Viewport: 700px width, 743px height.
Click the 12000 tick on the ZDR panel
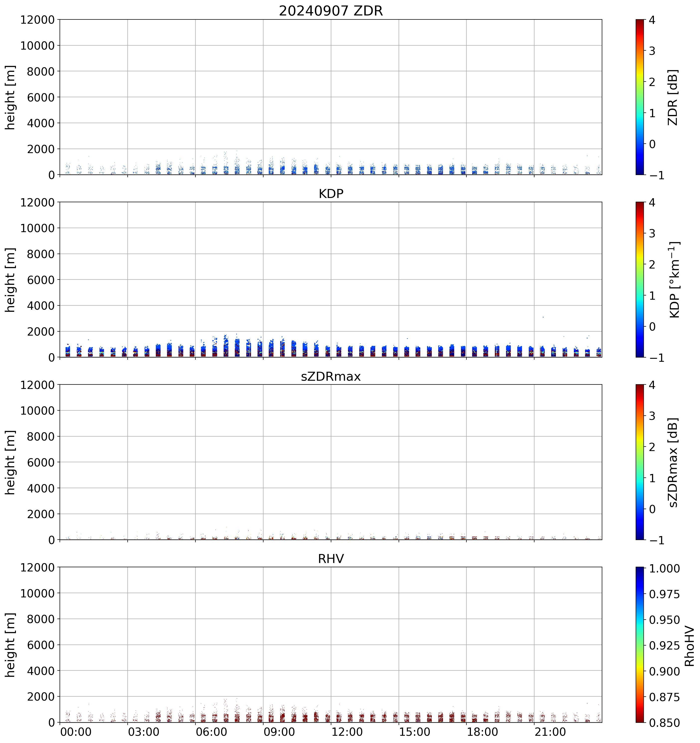tap(37, 20)
